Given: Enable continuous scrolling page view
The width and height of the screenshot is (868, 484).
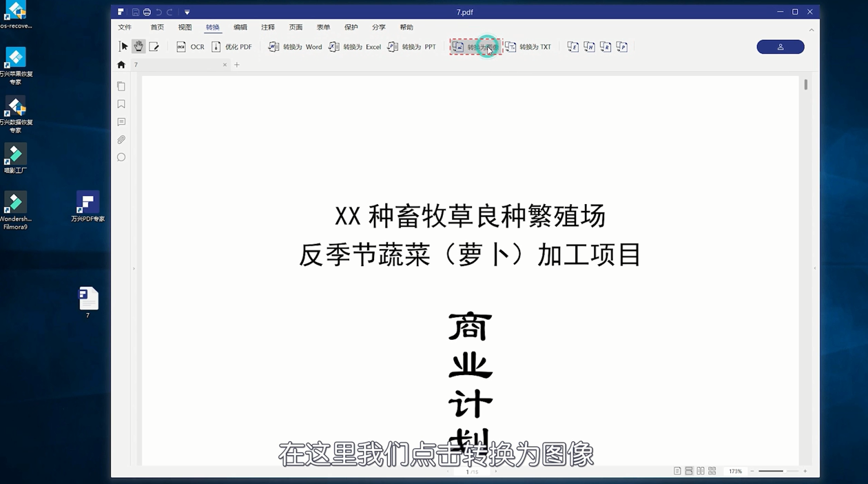Looking at the screenshot, I should tap(688, 471).
